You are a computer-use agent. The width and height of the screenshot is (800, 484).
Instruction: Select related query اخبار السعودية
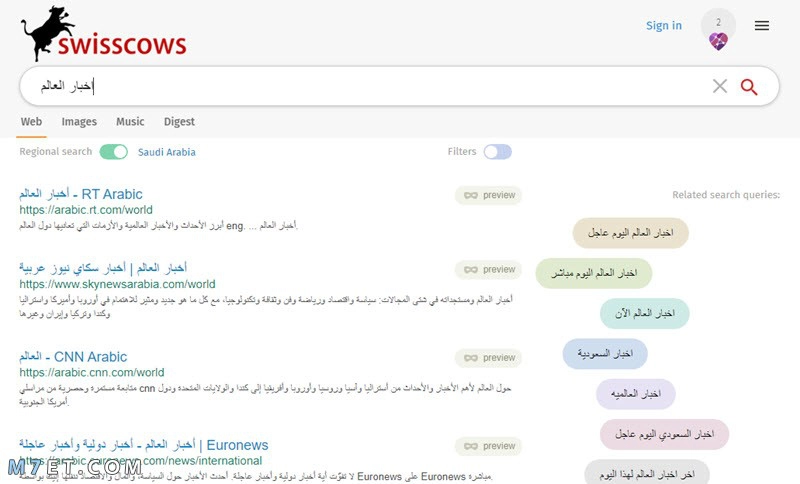(x=605, y=353)
